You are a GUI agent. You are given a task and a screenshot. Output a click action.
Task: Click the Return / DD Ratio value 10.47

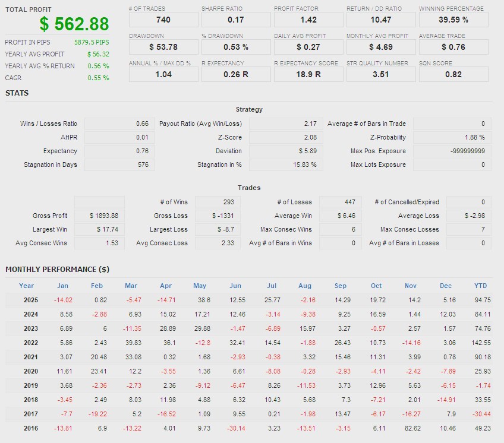click(x=381, y=20)
